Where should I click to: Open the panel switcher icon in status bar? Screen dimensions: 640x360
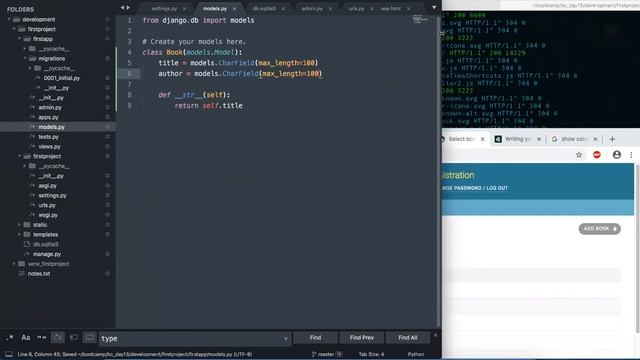[9, 354]
